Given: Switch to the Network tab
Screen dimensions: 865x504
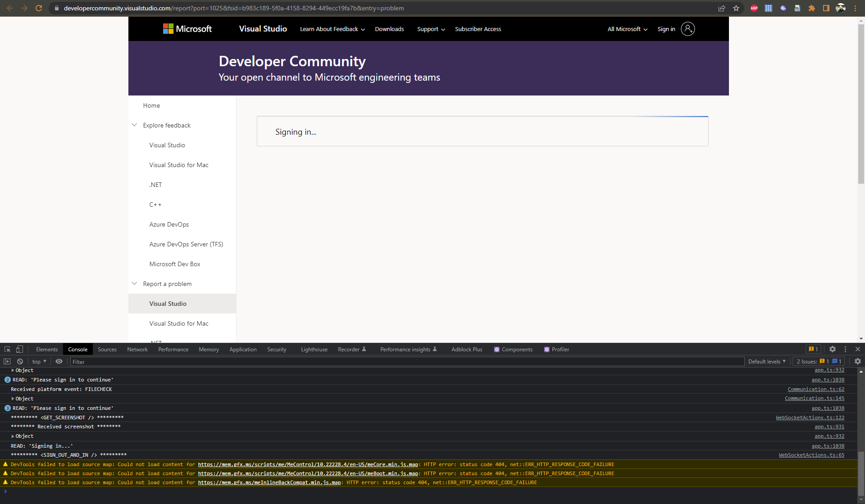Looking at the screenshot, I should (137, 349).
